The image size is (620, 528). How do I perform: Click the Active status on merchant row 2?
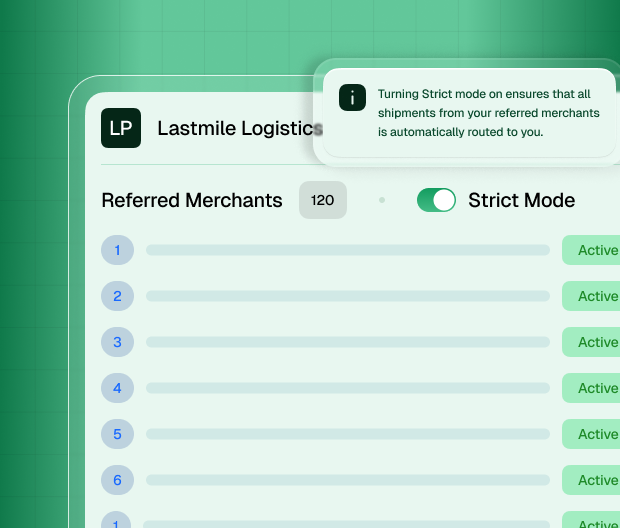coord(596,296)
